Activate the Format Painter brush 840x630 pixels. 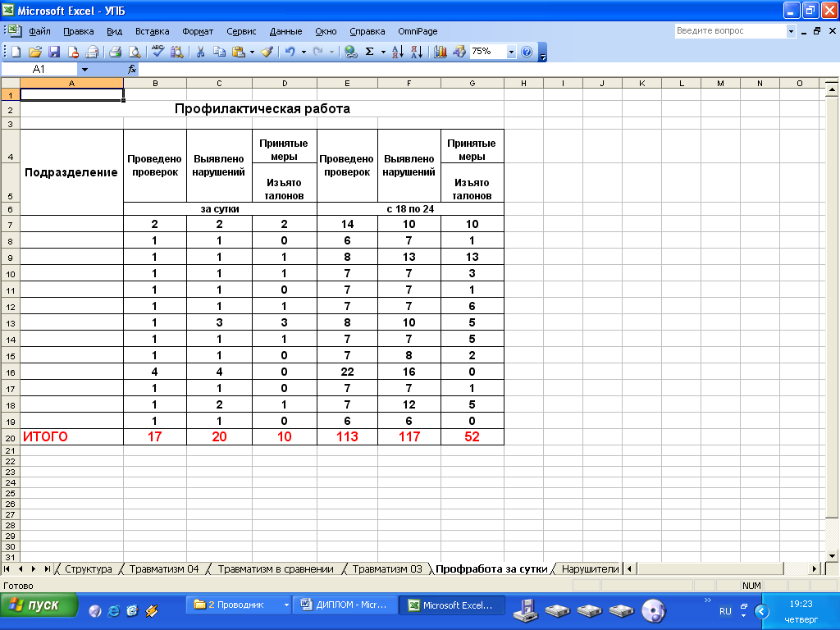click(x=267, y=52)
